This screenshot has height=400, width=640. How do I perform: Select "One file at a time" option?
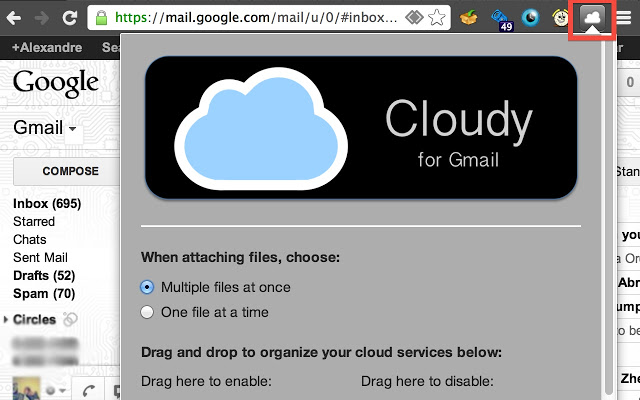(148, 312)
